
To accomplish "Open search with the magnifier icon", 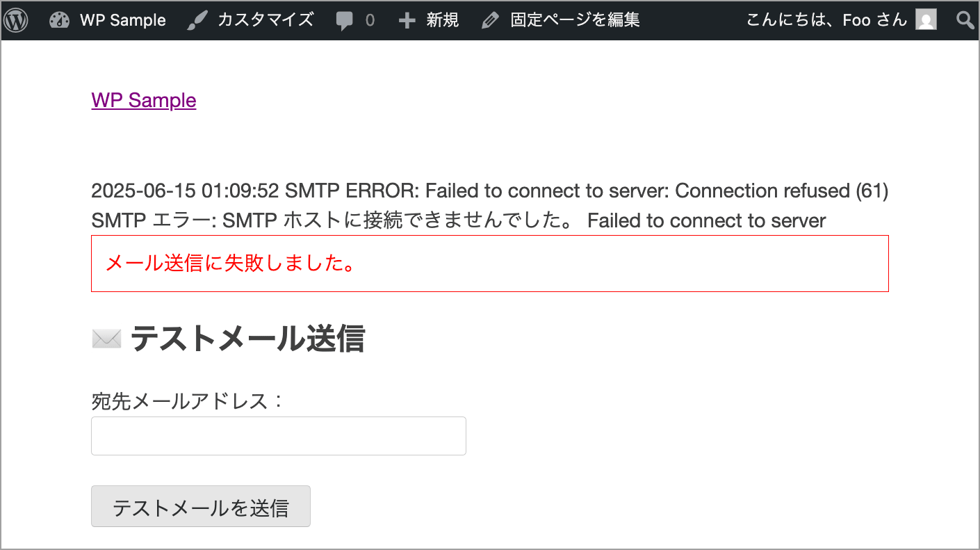I will [x=965, y=20].
